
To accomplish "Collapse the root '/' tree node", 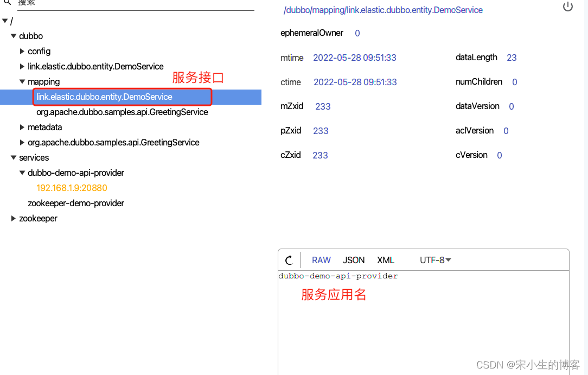I will click(x=5, y=21).
